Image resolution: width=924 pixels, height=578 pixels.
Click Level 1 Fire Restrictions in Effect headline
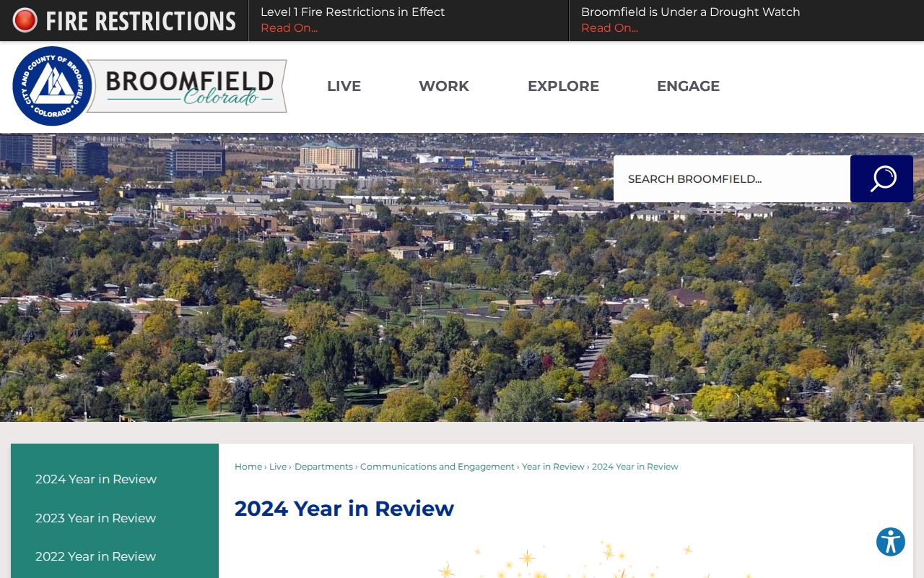tap(352, 12)
